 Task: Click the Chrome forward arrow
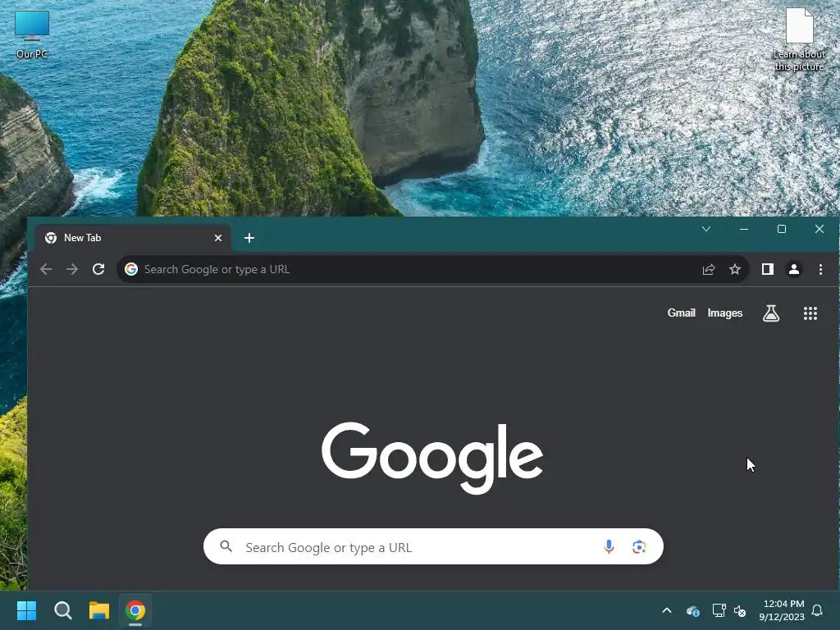tap(72, 269)
